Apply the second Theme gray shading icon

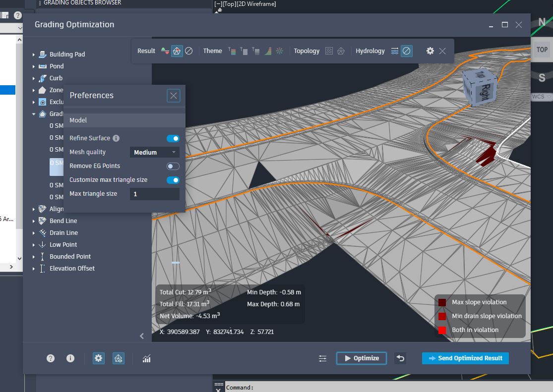244,51
